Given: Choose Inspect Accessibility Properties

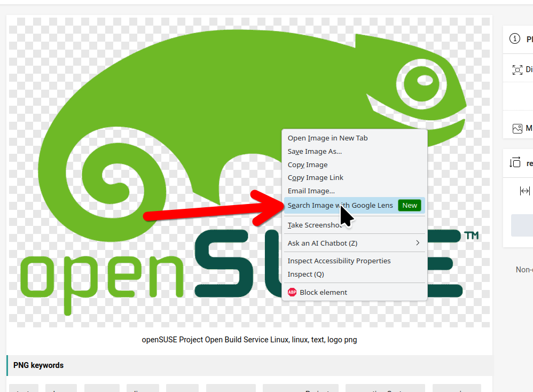Looking at the screenshot, I should [x=355, y=261].
